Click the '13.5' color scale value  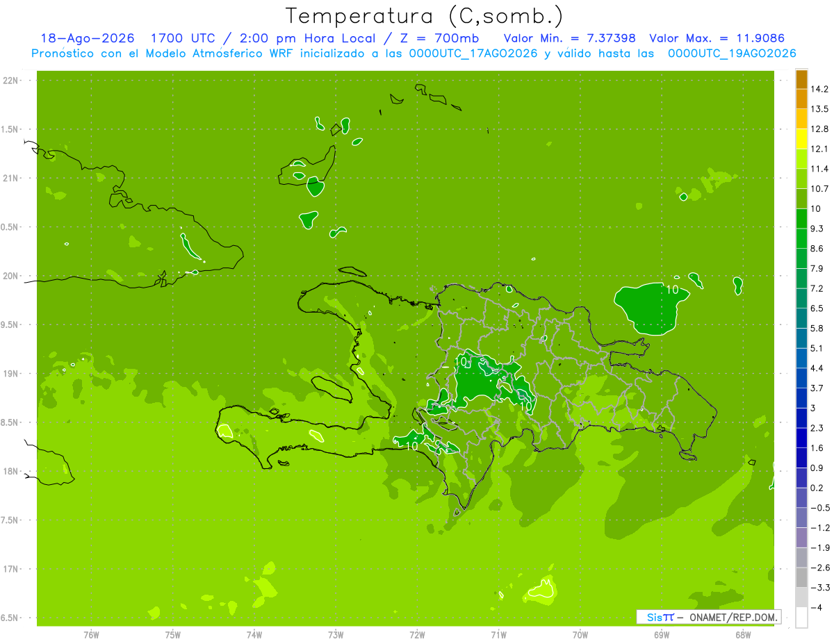pos(819,109)
